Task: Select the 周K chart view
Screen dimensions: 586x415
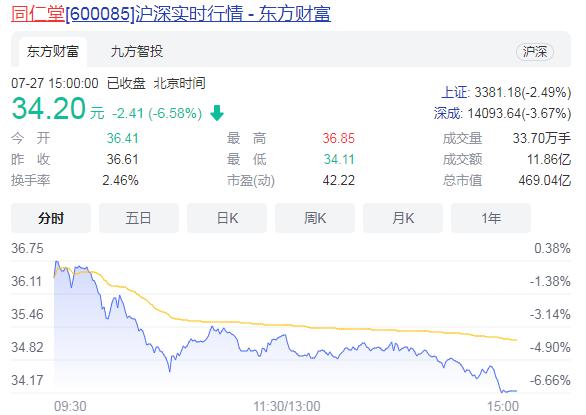Action: (x=315, y=218)
